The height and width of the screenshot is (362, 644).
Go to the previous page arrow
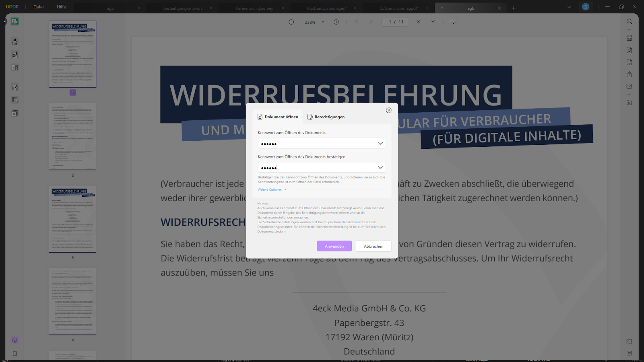pyautogui.click(x=371, y=22)
